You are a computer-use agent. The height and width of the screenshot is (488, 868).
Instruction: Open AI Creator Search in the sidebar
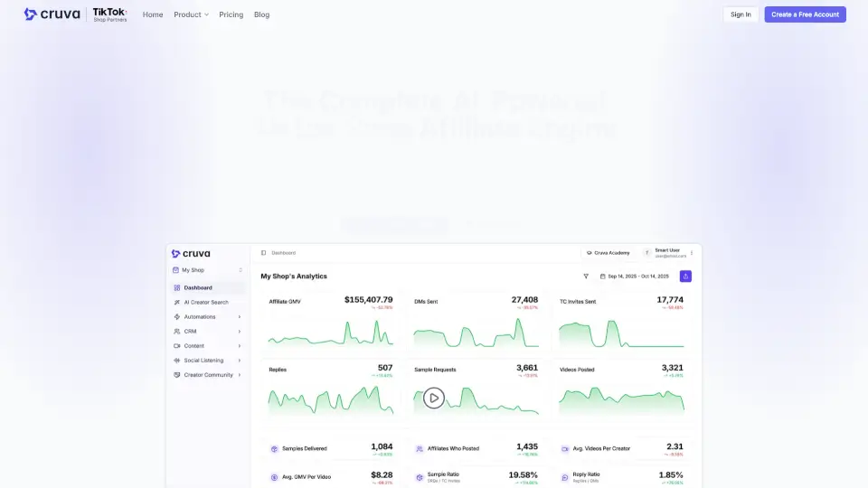pyautogui.click(x=206, y=302)
